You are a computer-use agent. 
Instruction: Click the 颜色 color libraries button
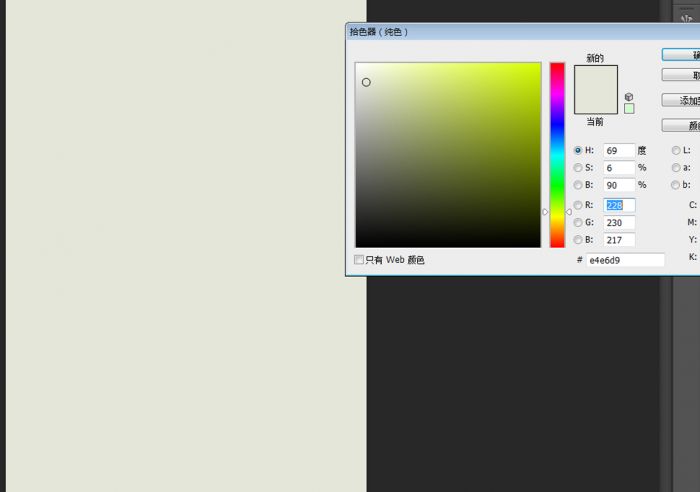681,125
